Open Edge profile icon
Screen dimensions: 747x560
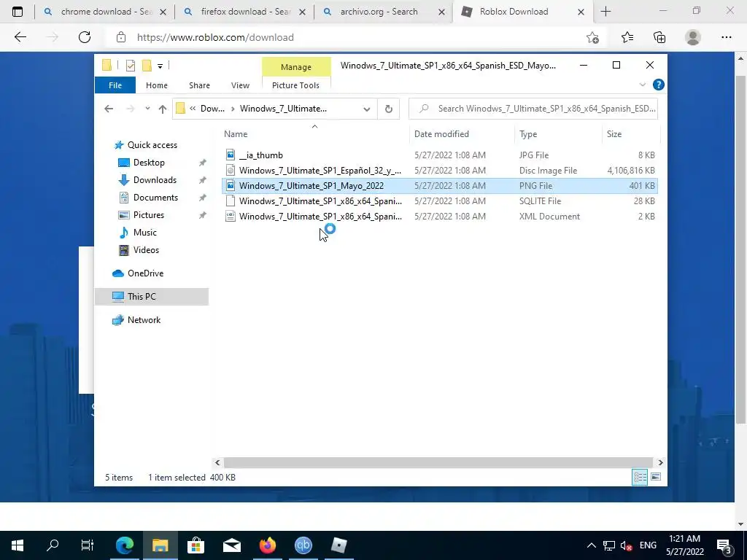693,37
